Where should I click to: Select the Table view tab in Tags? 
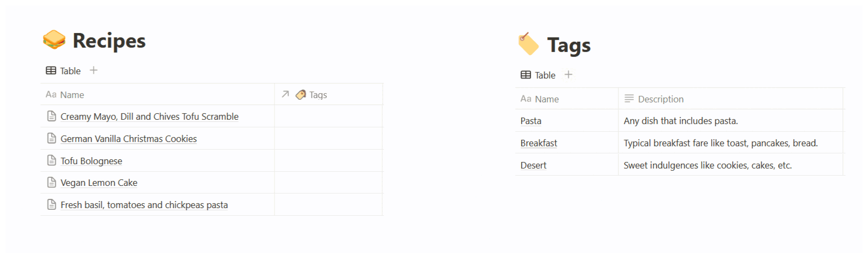click(x=538, y=75)
